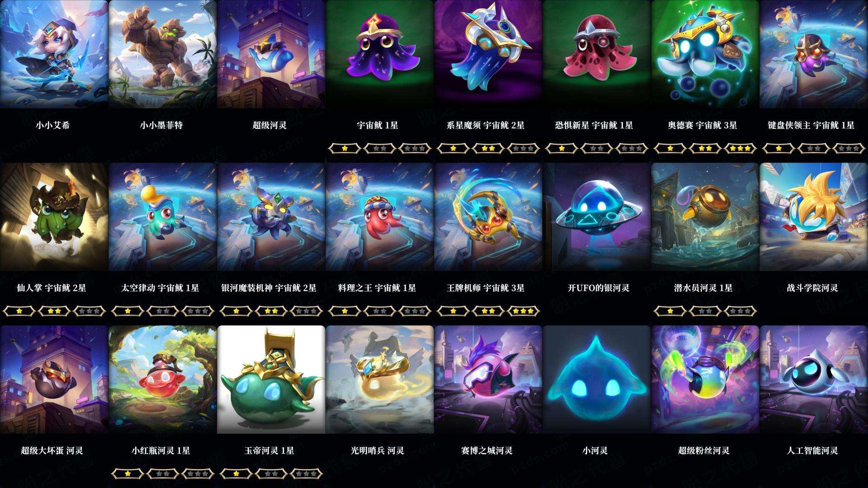Pick the 系星魔须 宇宙鱿 2星 portrait
The image size is (868, 488).
[488, 54]
